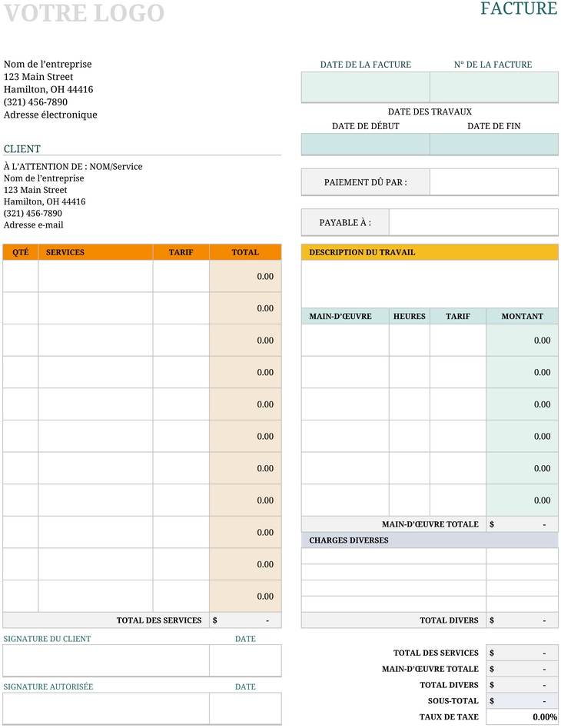Click the SIGNATURE AUTORISÉE signature box
This screenshot has width=561, height=728.
click(106, 709)
